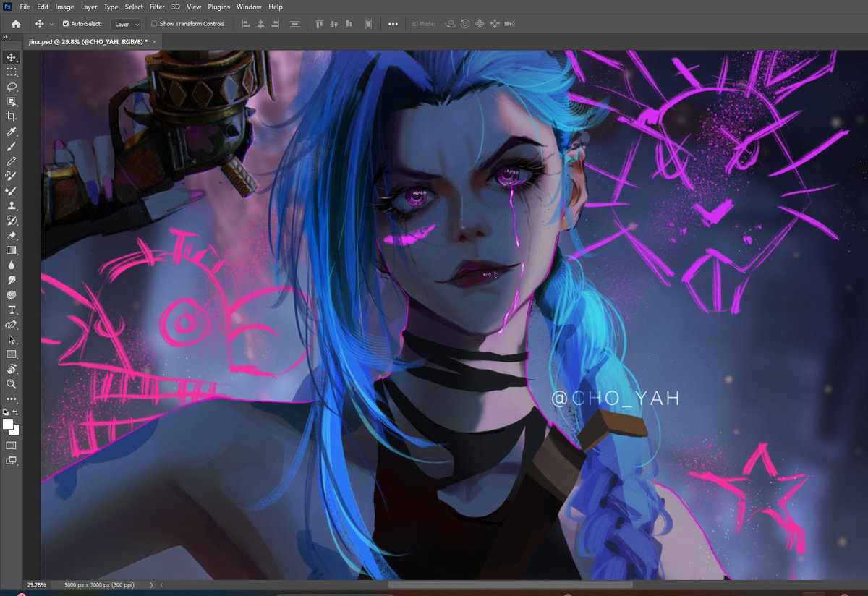Select the Gradient tool
868x596 pixels.
click(12, 250)
